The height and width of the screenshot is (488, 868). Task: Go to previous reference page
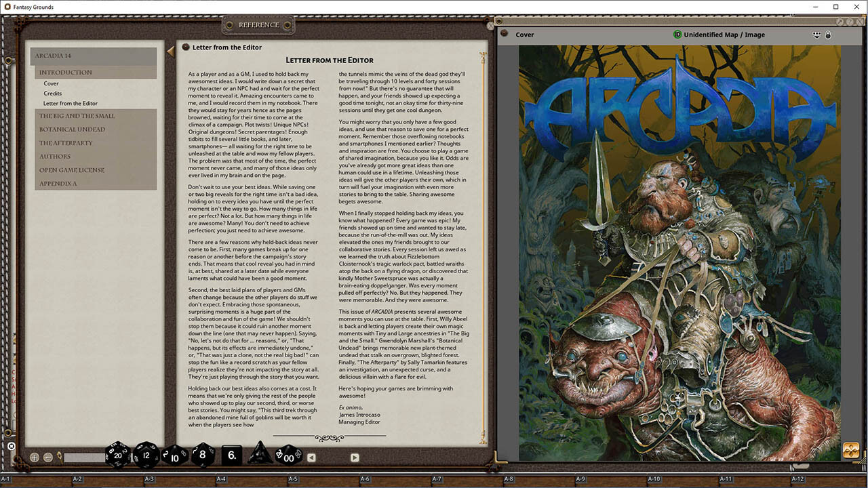(x=311, y=457)
